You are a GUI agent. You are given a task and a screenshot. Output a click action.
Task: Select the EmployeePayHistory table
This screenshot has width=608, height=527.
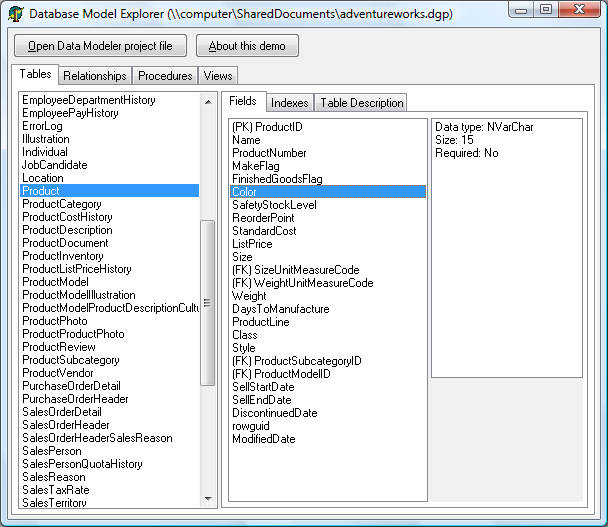point(70,113)
